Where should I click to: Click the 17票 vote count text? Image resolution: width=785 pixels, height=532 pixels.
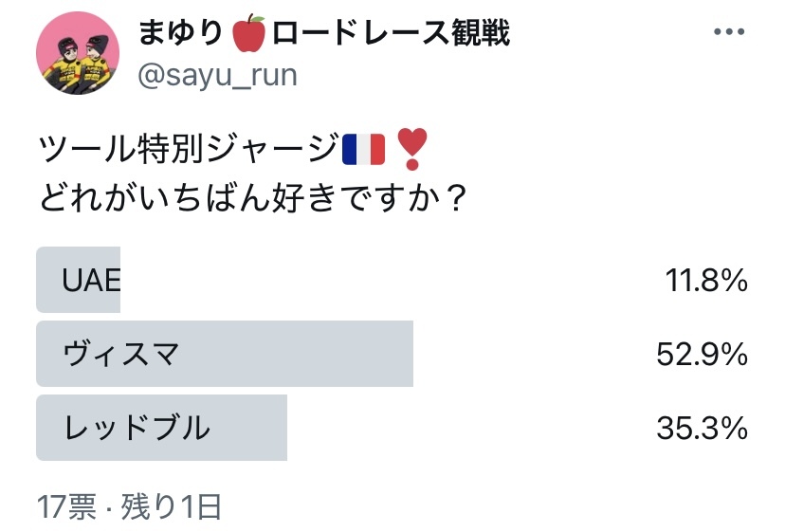click(66, 507)
